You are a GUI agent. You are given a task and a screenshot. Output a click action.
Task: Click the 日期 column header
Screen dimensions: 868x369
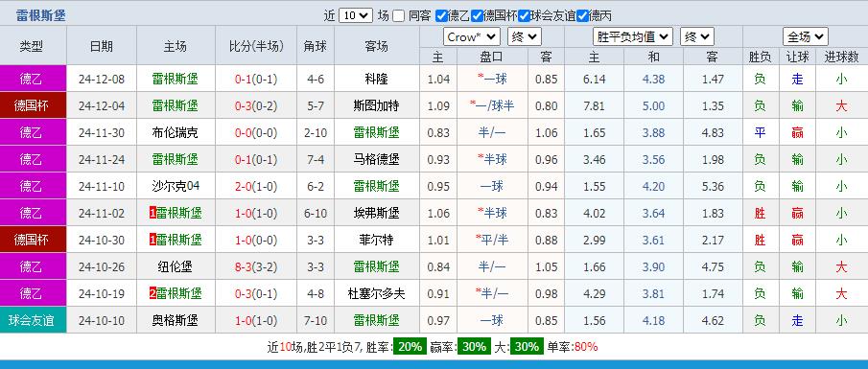click(x=102, y=46)
